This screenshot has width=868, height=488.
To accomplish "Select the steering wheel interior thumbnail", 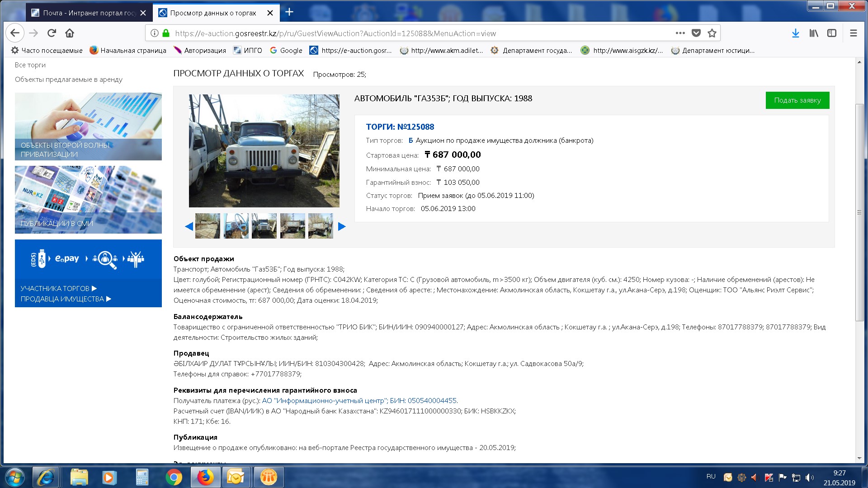I will [x=236, y=226].
